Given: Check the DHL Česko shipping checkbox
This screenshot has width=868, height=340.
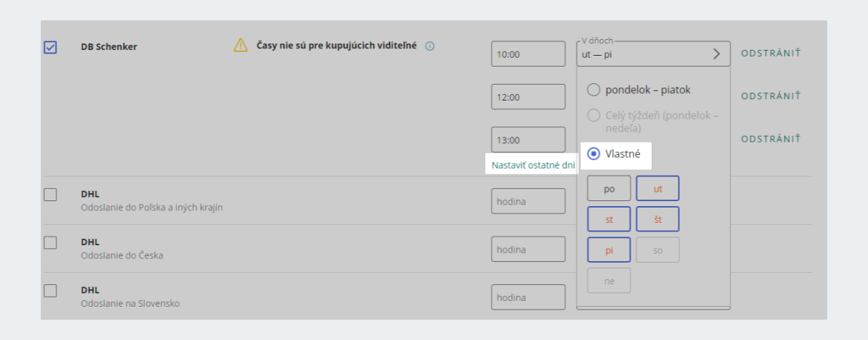Looking at the screenshot, I should coord(51,243).
